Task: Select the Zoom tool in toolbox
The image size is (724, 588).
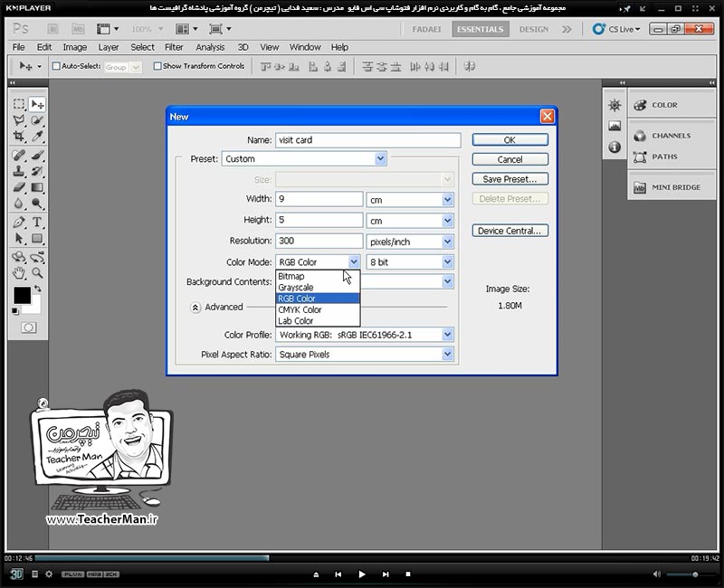Action: (37, 273)
